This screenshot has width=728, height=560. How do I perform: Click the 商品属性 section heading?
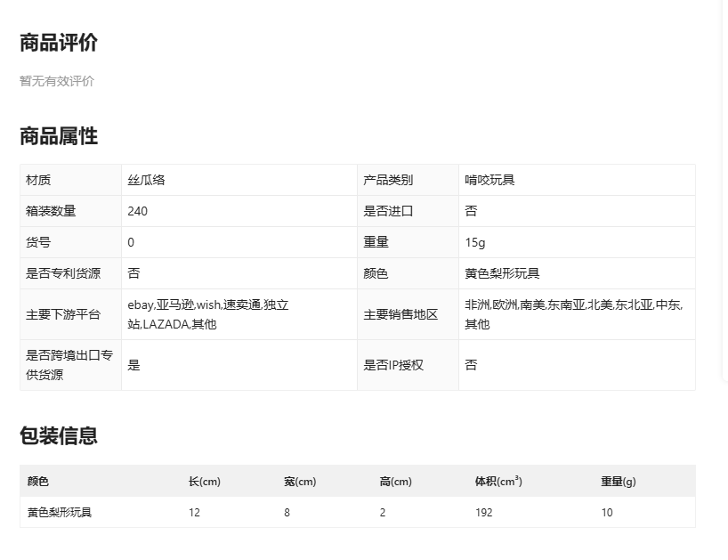[59, 136]
